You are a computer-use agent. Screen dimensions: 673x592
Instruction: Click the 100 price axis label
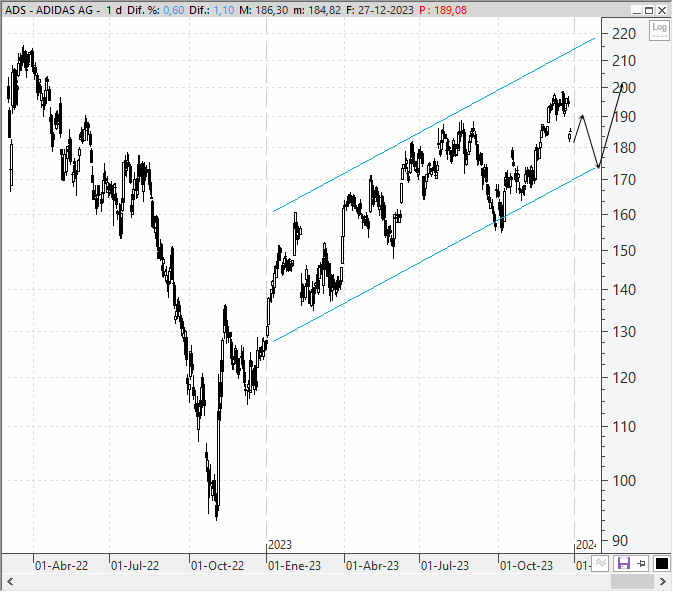coord(624,481)
